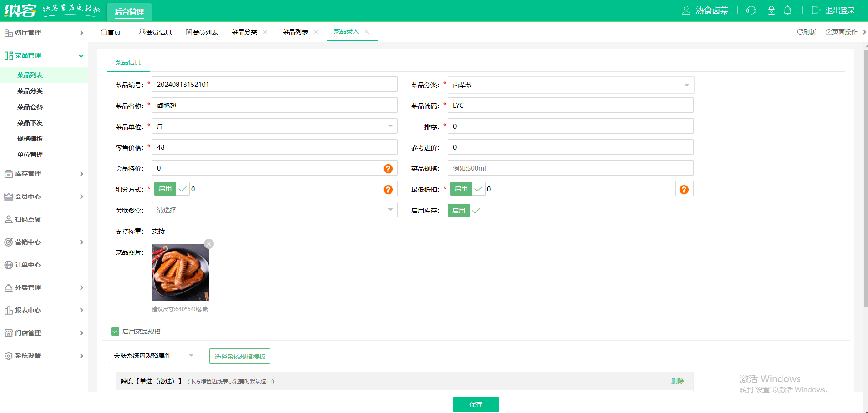868x413 pixels.
Task: Click the 删除 link for 辣度 spec
Action: 678,381
